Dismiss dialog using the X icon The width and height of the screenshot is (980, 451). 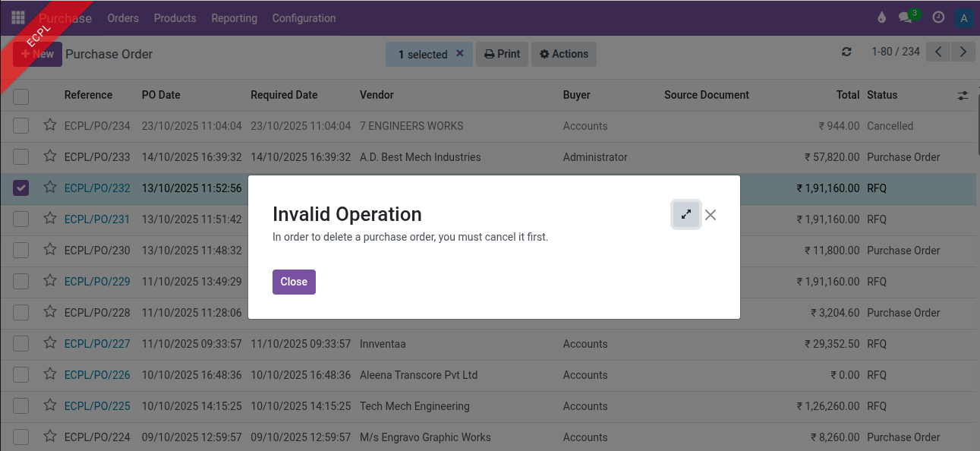click(x=711, y=215)
